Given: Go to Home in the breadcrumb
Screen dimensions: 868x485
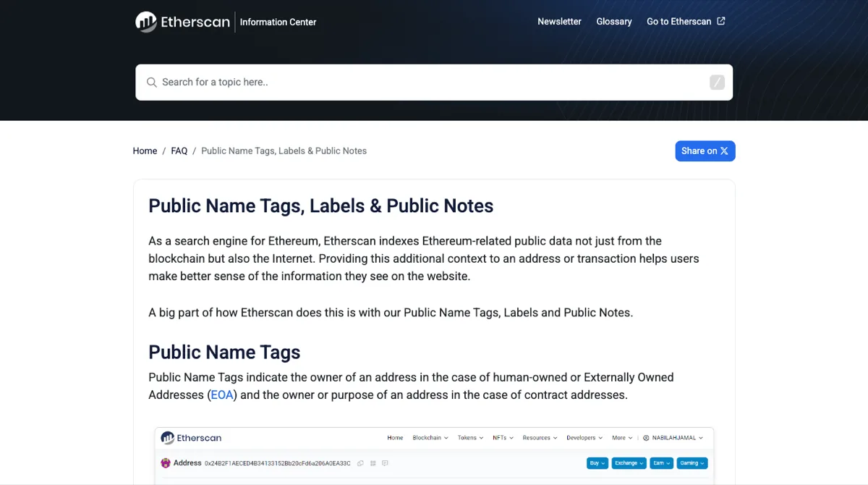Looking at the screenshot, I should click(145, 151).
